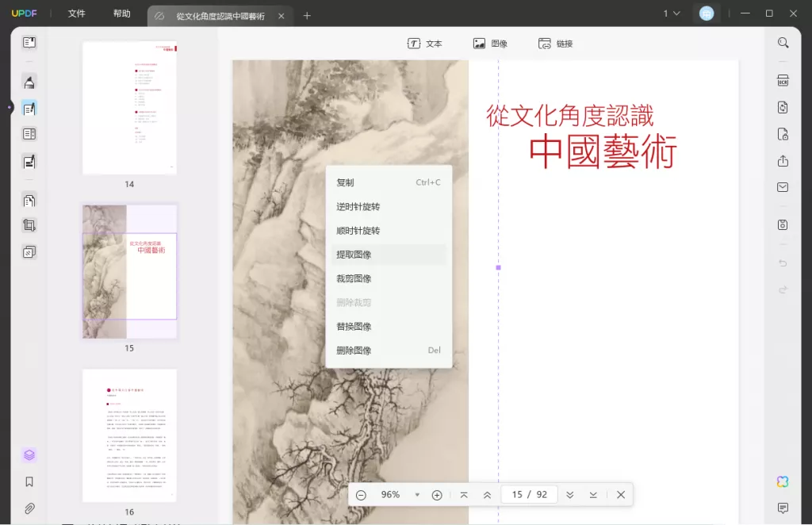Click the 图像 edit tool button
Screen dimensions: 812x525
pyautogui.click(x=490, y=44)
